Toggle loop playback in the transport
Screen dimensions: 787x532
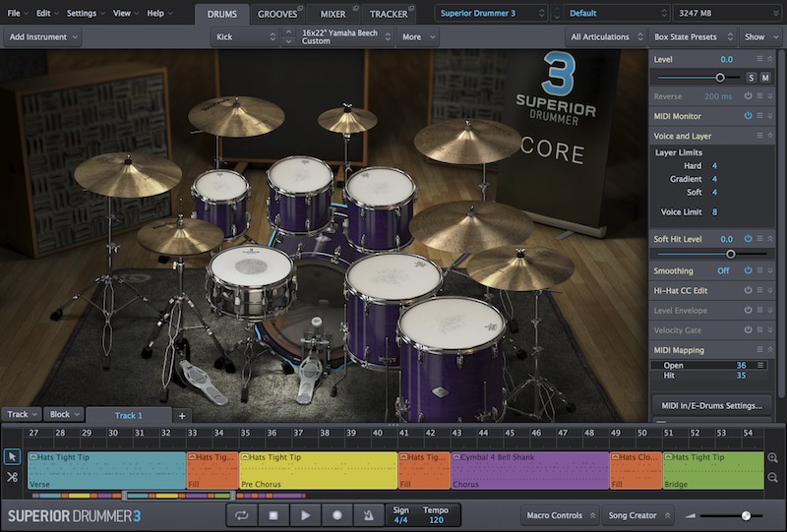coord(241,515)
